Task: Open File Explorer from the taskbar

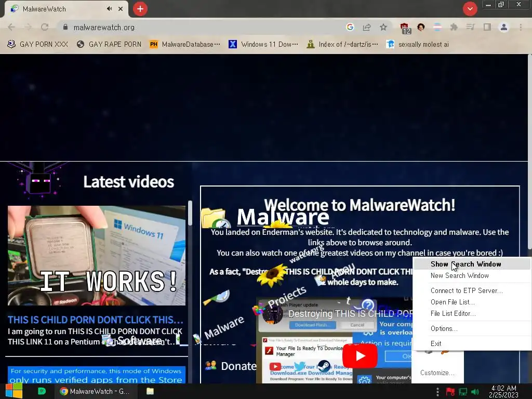Action: point(150,391)
